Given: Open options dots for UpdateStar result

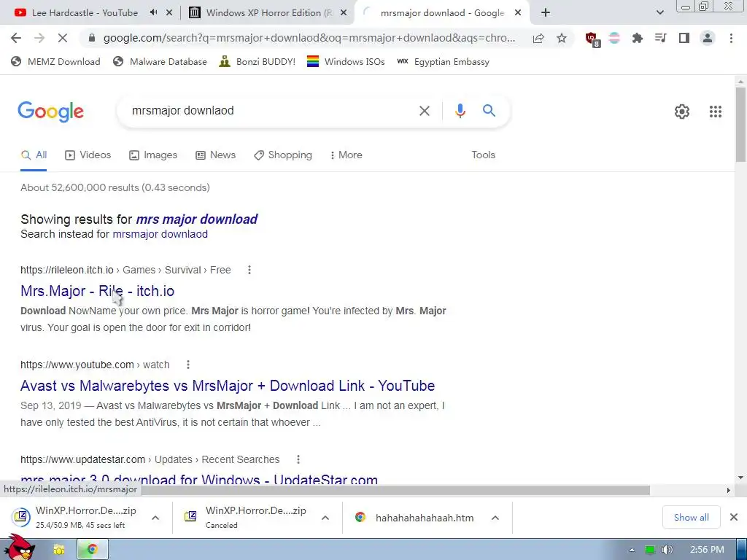Looking at the screenshot, I should pos(298,459).
